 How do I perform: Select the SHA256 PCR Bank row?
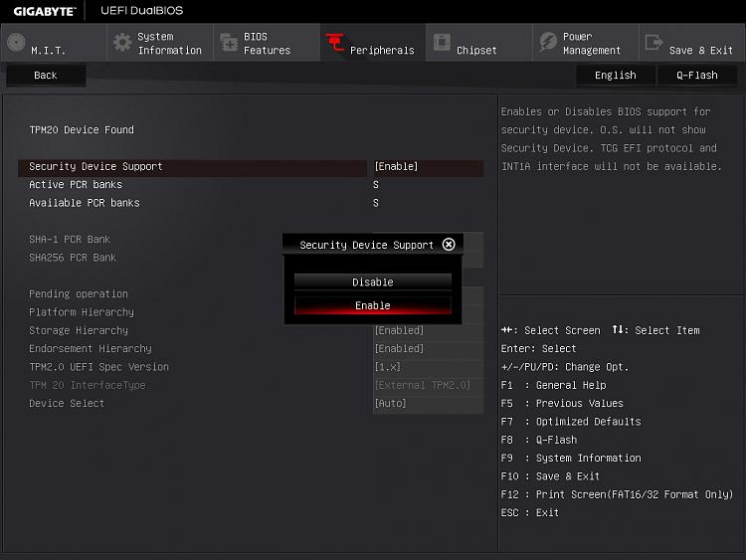point(251,258)
